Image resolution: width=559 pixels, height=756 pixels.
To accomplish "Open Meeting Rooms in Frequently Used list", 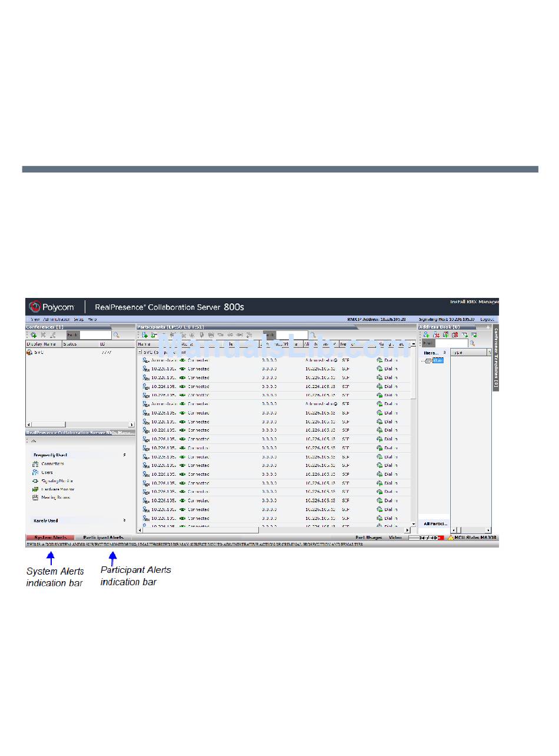I will coord(56,498).
